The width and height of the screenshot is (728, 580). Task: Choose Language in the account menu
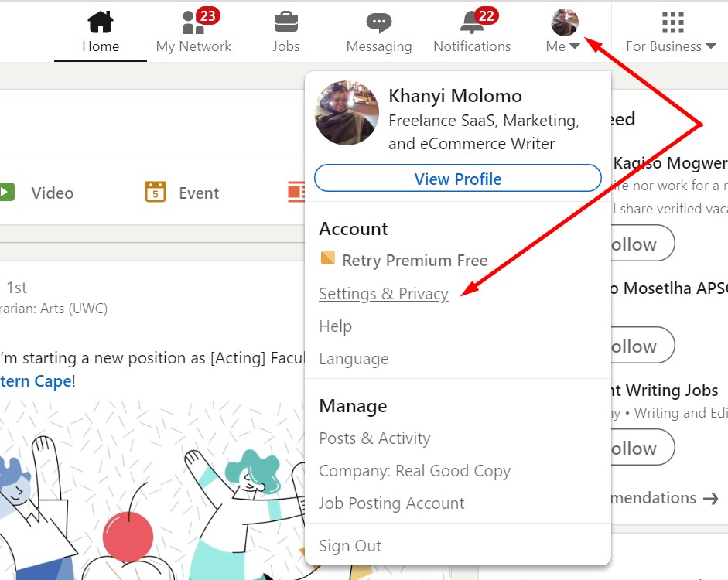(354, 359)
